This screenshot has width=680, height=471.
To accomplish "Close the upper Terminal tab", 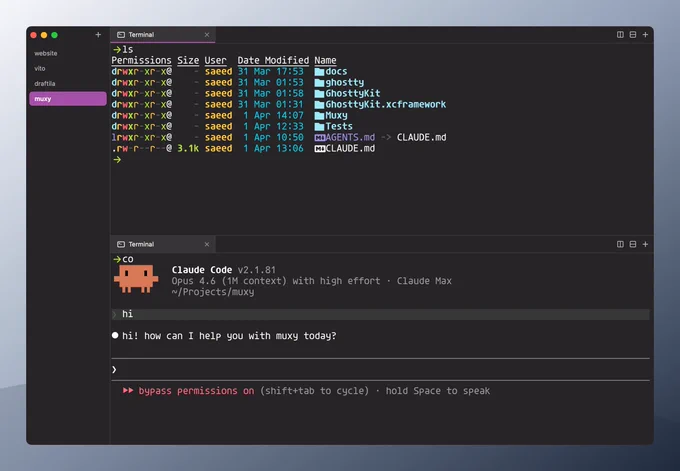I will pos(207,35).
